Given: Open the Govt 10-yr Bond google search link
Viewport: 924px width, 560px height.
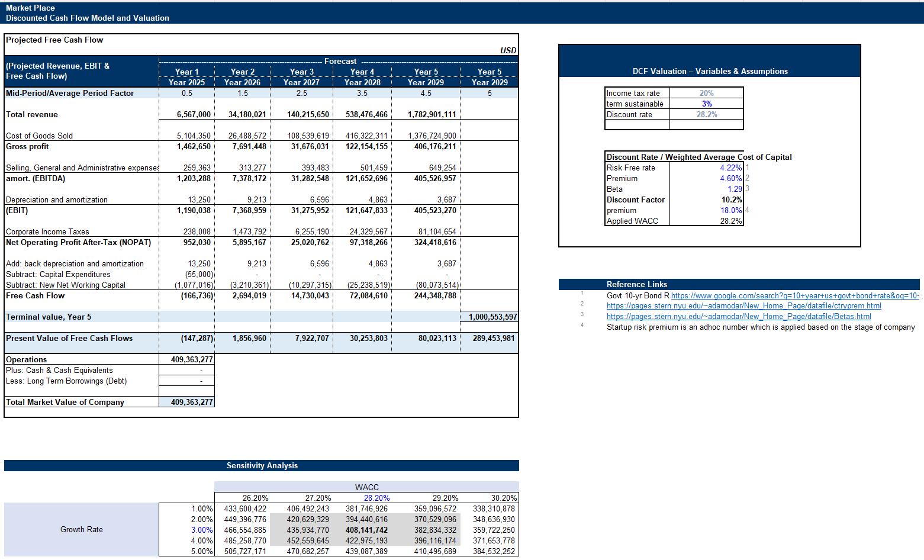Looking at the screenshot, I should click(x=794, y=295).
